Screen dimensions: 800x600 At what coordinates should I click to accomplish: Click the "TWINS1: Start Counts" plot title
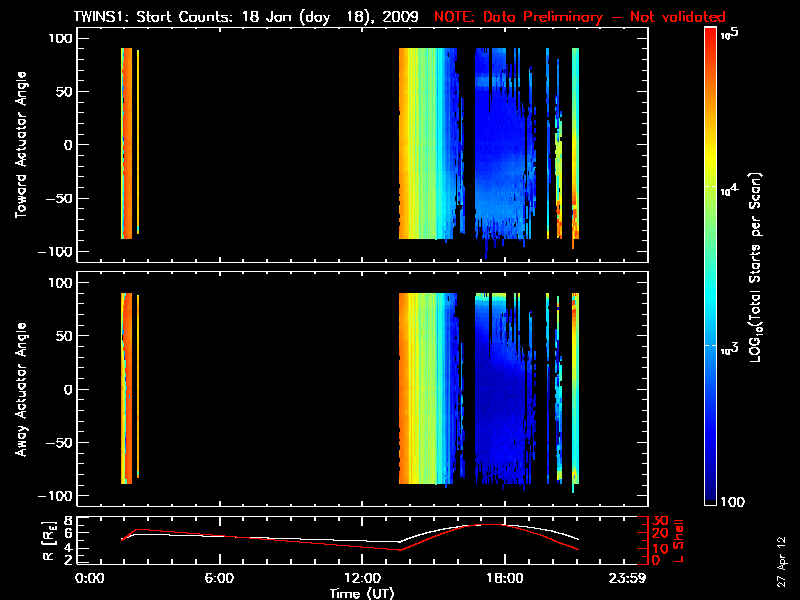click(248, 17)
